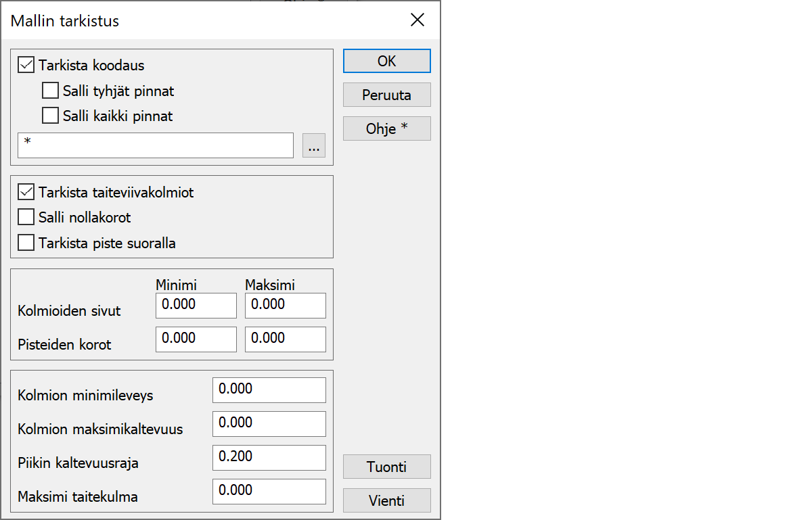Uncheck the Tarkista koodaus checkbox
The image size is (812, 520).
[26, 66]
